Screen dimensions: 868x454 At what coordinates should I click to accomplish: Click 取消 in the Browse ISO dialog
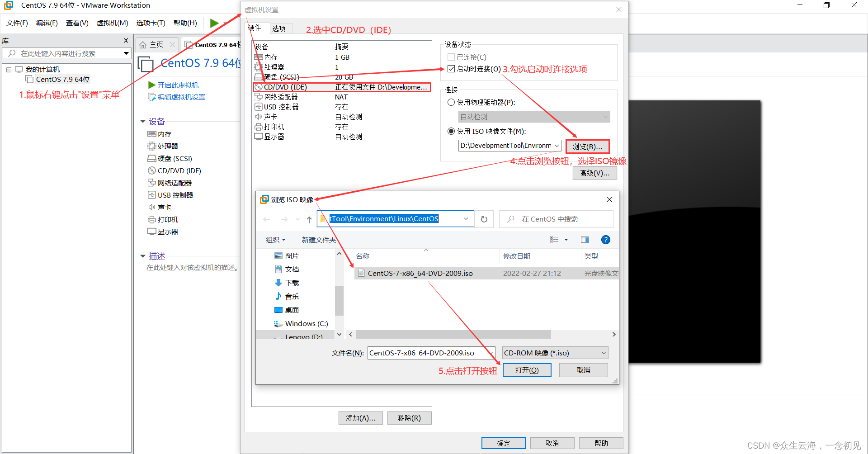coord(584,370)
